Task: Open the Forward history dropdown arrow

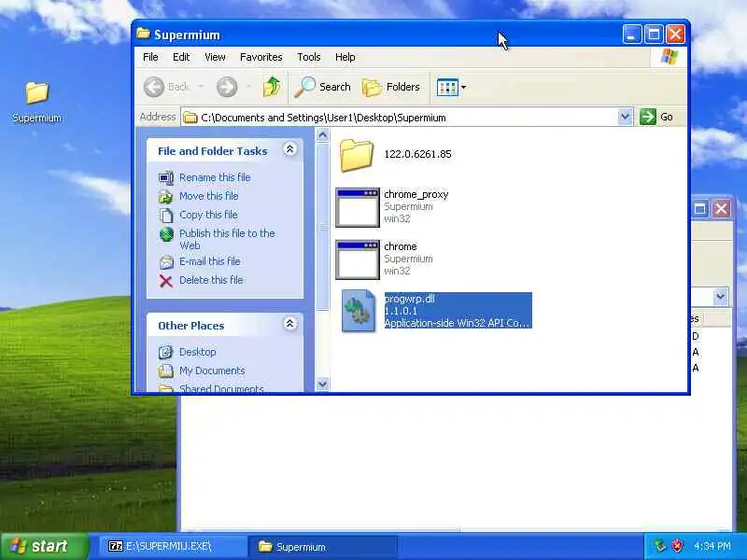Action: click(x=248, y=87)
